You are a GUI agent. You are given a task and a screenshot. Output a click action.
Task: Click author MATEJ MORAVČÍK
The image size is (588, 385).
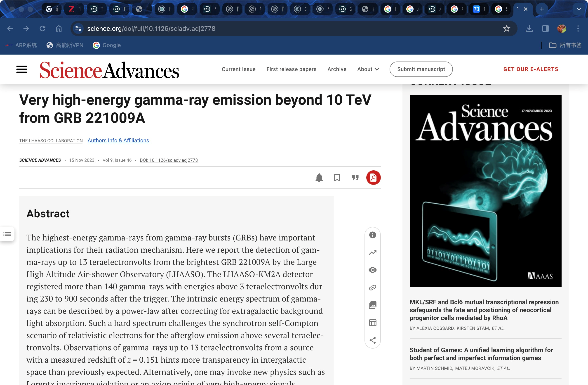point(475,368)
